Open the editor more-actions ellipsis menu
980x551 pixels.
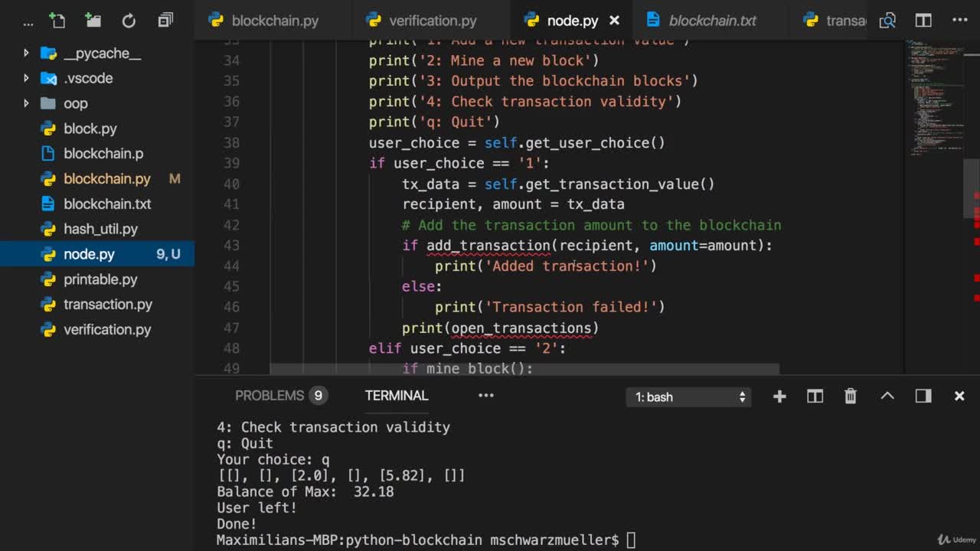pyautogui.click(x=959, y=21)
